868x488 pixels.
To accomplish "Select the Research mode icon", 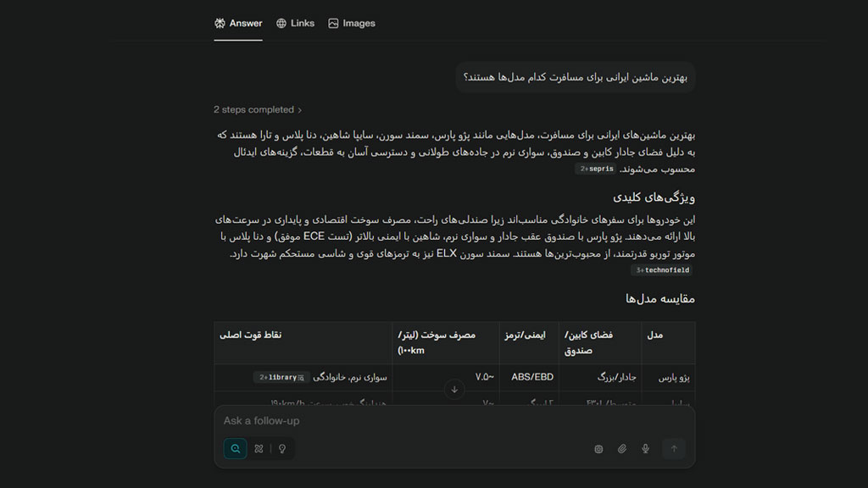I will pyautogui.click(x=259, y=449).
